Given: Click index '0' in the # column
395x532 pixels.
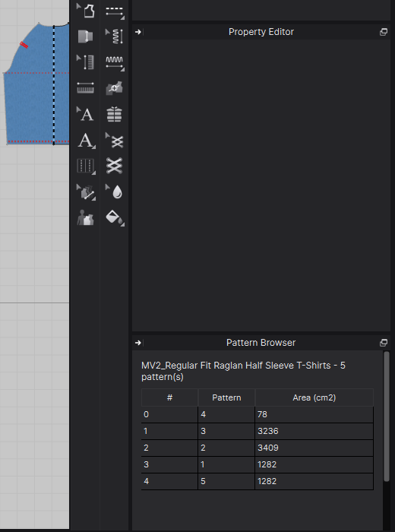Looking at the screenshot, I should 169,415.
